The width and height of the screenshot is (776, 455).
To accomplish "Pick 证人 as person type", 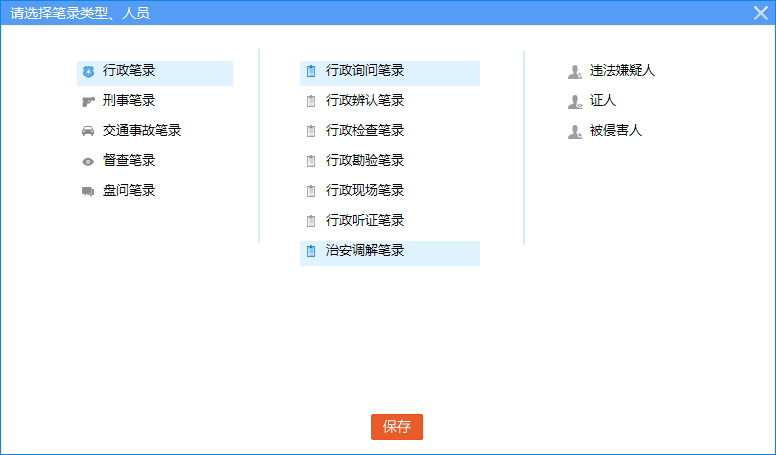I will (x=603, y=101).
